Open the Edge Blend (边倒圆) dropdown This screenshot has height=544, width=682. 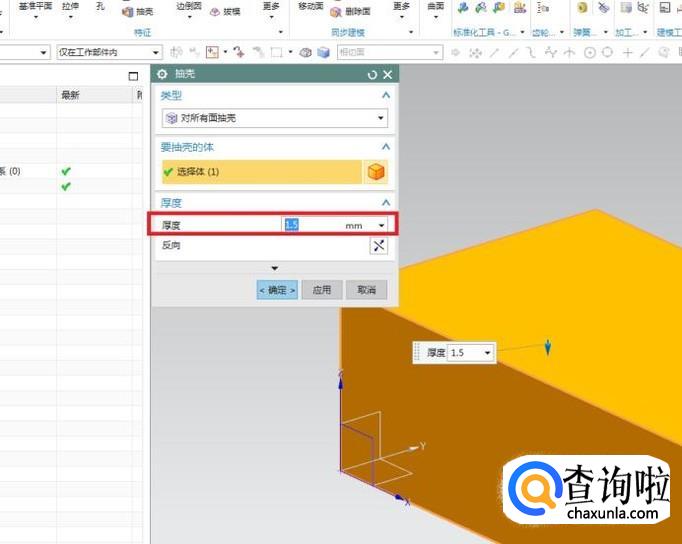coord(189,17)
